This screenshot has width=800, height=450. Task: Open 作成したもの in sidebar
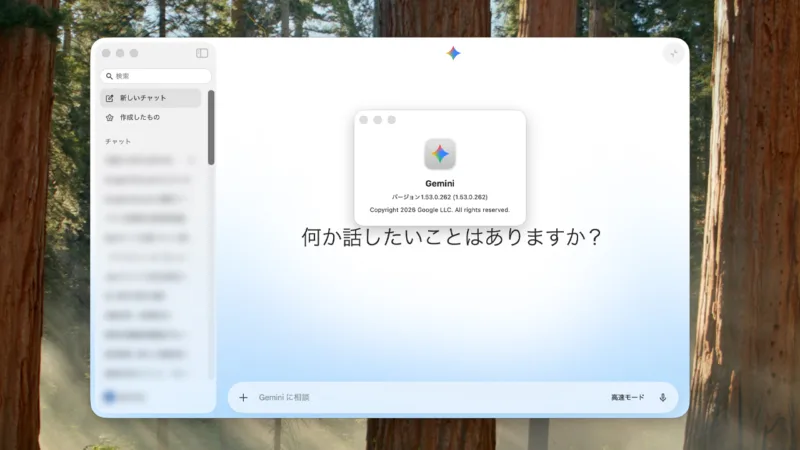click(151, 117)
